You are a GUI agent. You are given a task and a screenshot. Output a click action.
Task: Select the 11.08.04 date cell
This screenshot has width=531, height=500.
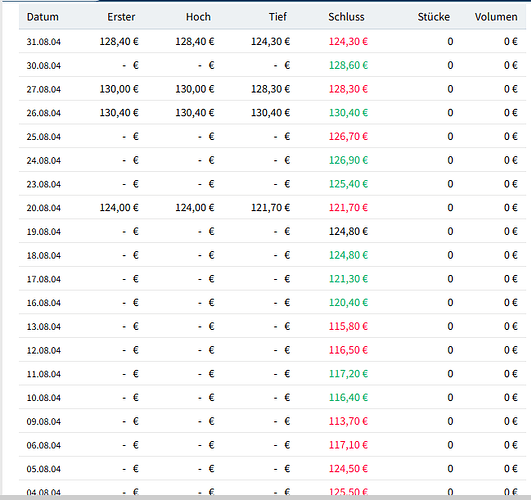tap(44, 374)
